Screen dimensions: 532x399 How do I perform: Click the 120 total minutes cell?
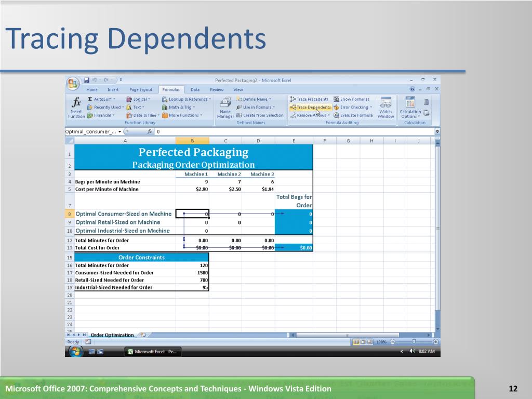click(x=192, y=265)
